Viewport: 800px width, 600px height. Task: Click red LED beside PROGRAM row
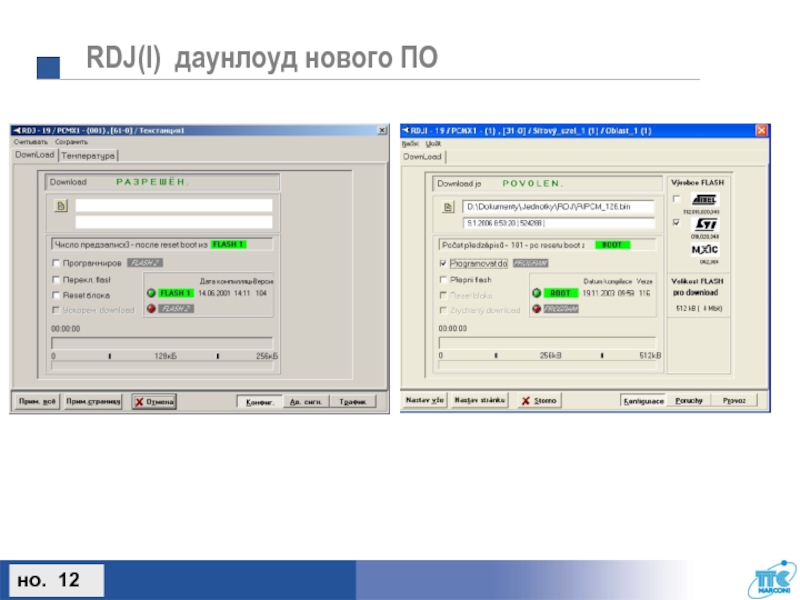tap(537, 309)
